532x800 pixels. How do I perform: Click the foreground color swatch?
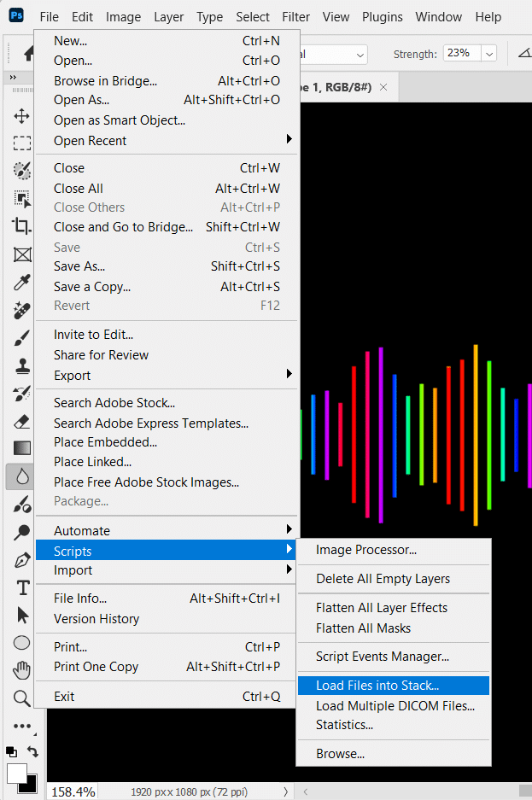[x=16, y=774]
